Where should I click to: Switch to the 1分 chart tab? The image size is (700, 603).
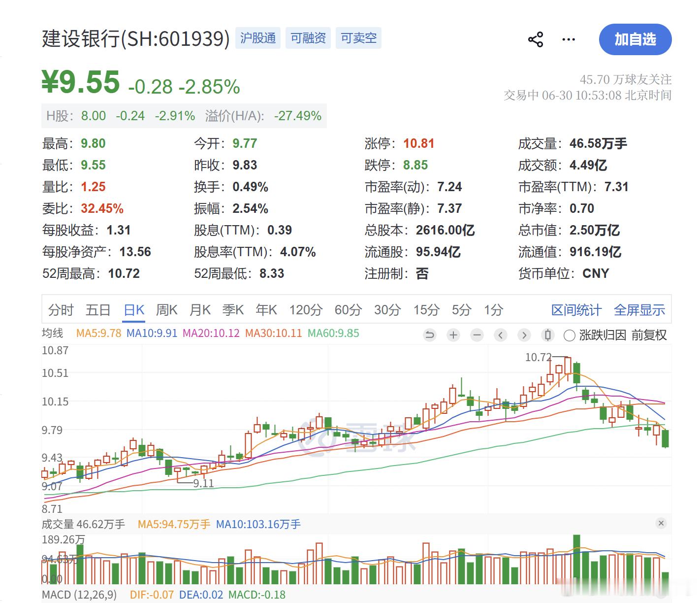pyautogui.click(x=493, y=310)
